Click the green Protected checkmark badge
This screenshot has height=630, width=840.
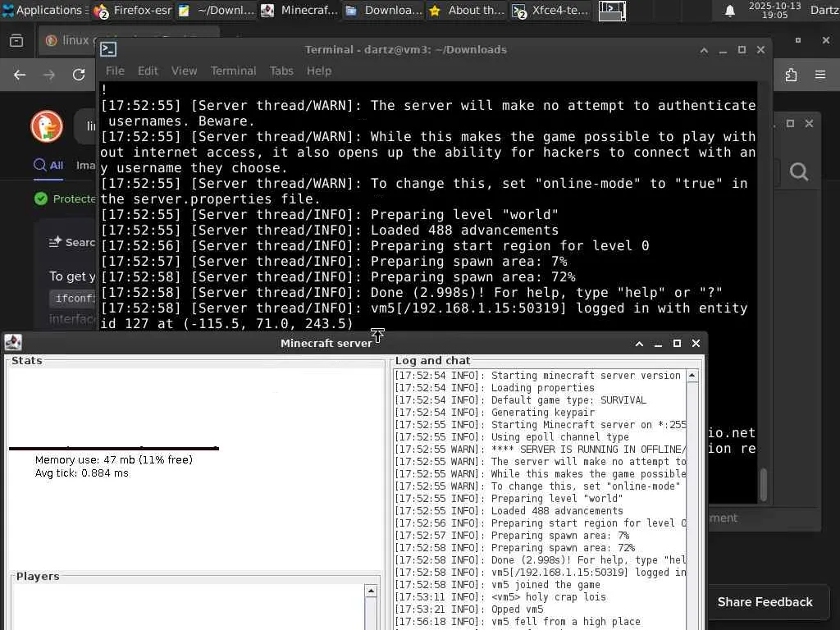(x=41, y=199)
